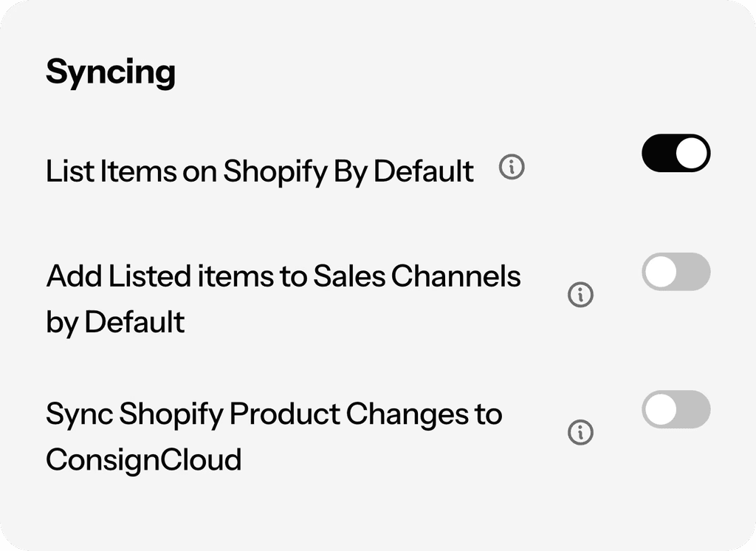Turn on Sync Shopify Product Changes to ConsignCloud

[x=675, y=409]
